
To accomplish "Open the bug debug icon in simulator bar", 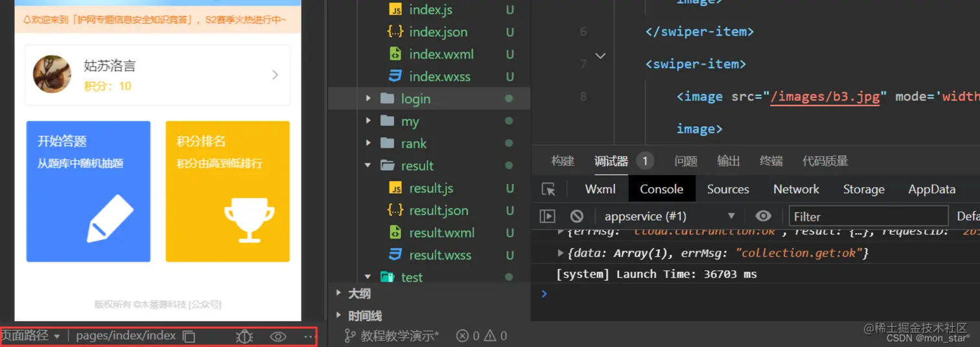I will (x=244, y=337).
